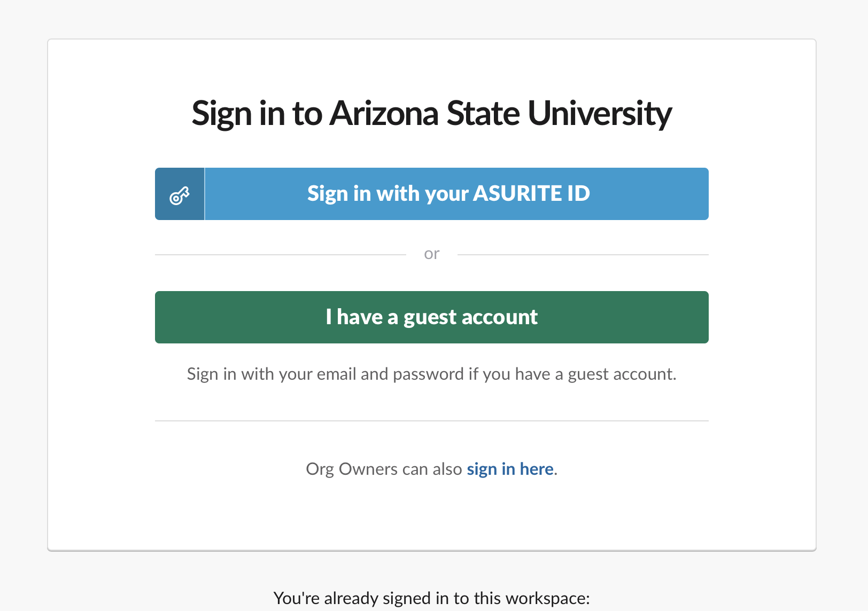Click the word 'here' in the blue link

537,469
